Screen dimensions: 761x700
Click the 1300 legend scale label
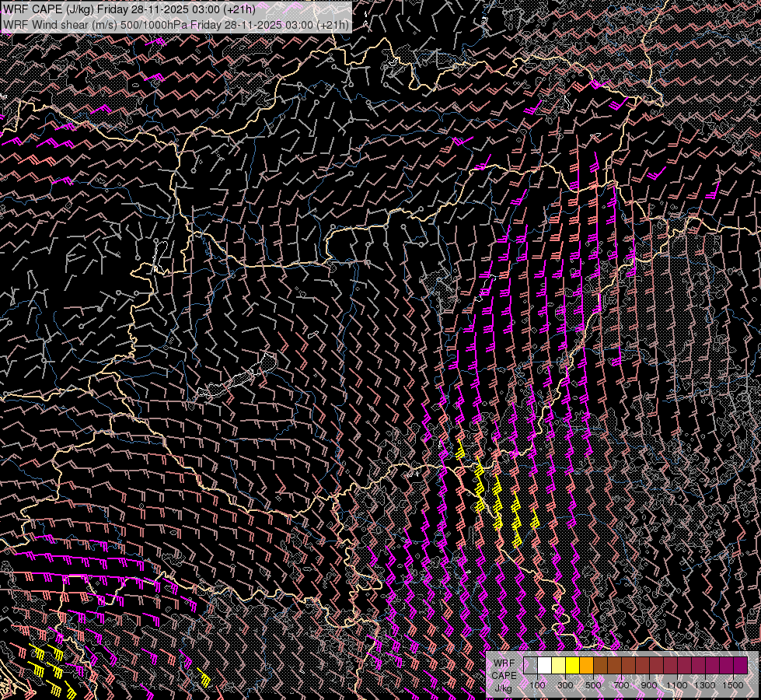click(x=705, y=685)
